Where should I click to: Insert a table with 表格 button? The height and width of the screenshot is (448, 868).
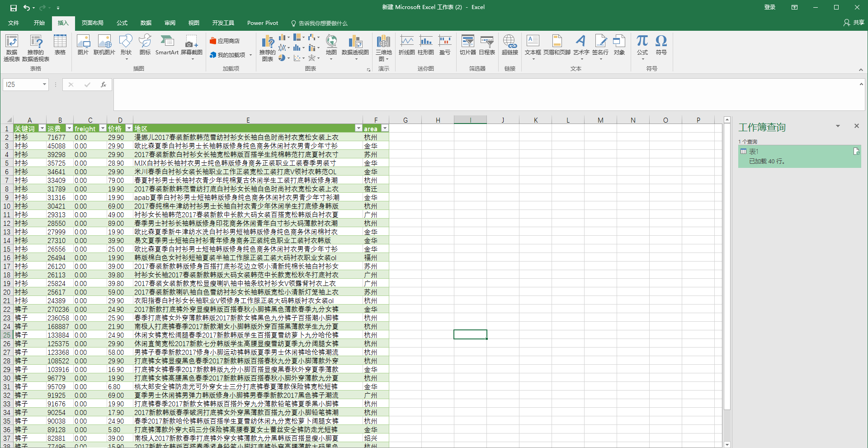pyautogui.click(x=60, y=45)
